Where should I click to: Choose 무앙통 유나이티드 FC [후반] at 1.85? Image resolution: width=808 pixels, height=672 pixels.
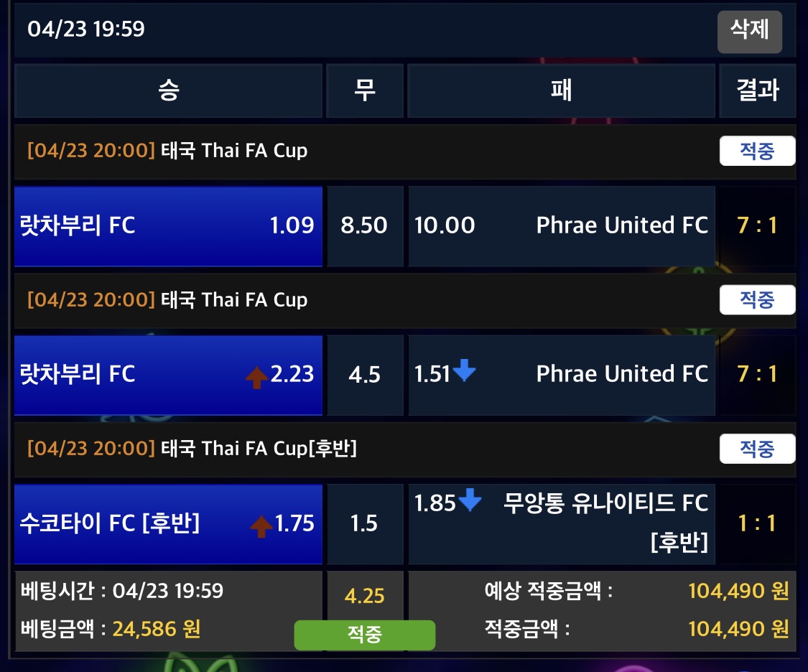561,524
